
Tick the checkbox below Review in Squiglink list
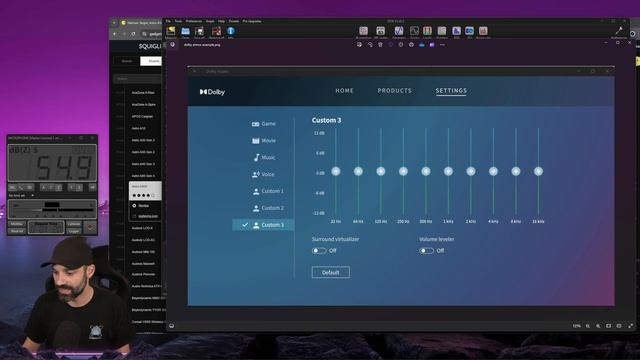coord(134,216)
